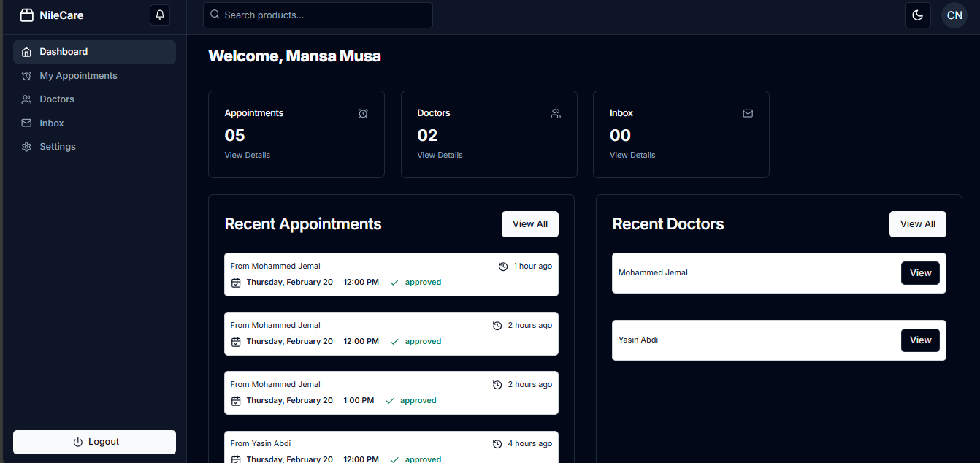This screenshot has height=463, width=980.
Task: View All recent appointments
Action: (x=530, y=224)
